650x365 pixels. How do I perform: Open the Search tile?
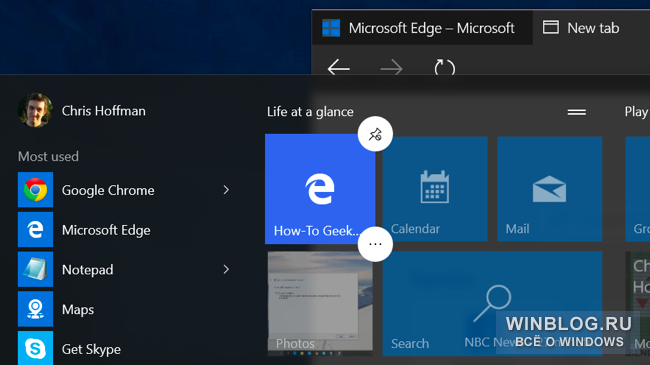point(492,304)
